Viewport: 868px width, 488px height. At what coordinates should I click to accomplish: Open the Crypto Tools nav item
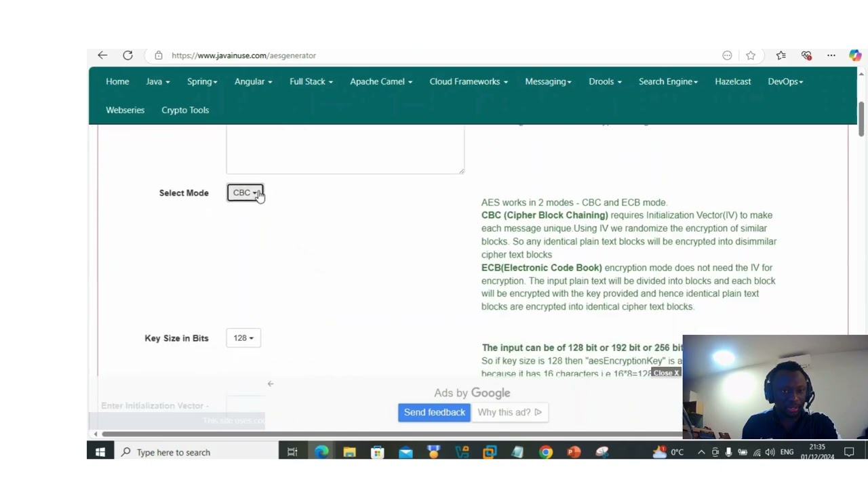[x=185, y=110]
